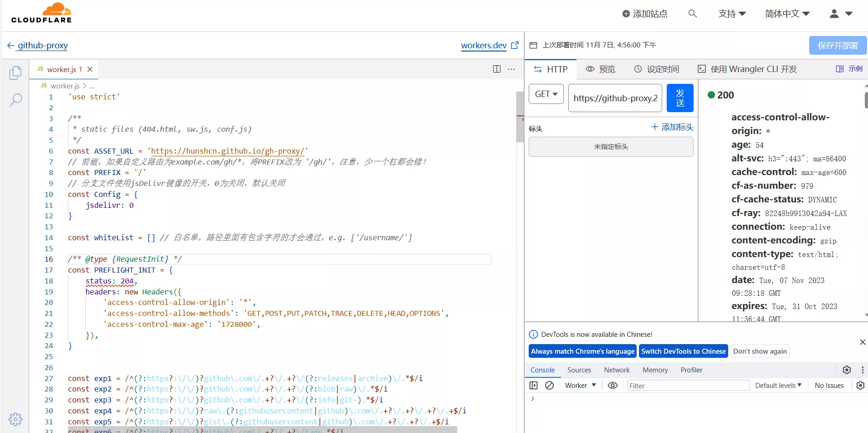The height and width of the screenshot is (433, 868).
Task: Toggle live expression eye icon
Action: (x=613, y=386)
